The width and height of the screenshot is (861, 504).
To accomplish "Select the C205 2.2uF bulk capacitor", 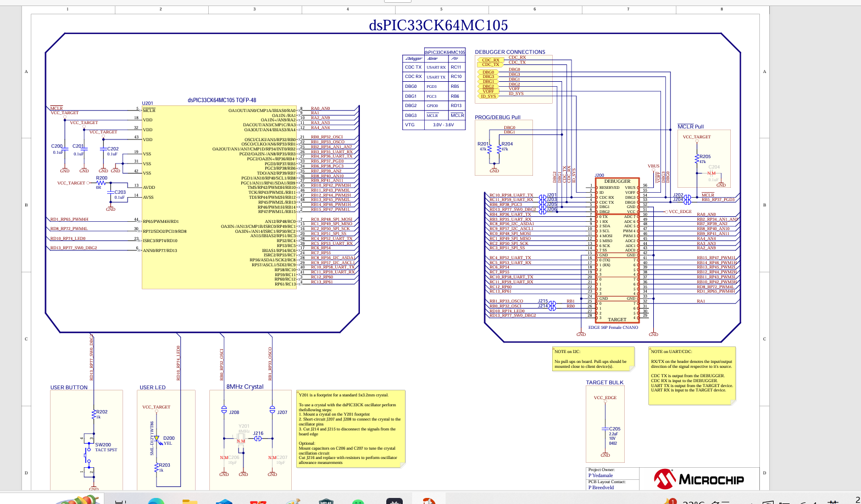I will (x=605, y=429).
